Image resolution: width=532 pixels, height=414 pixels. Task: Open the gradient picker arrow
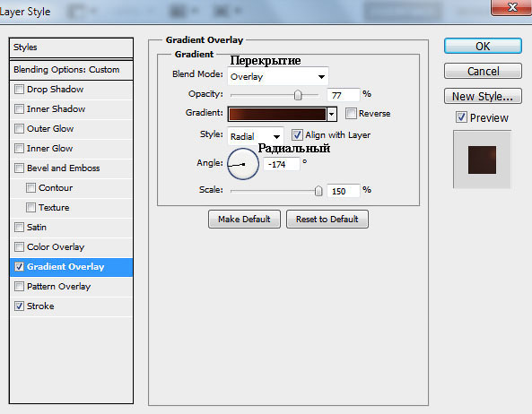click(x=332, y=114)
